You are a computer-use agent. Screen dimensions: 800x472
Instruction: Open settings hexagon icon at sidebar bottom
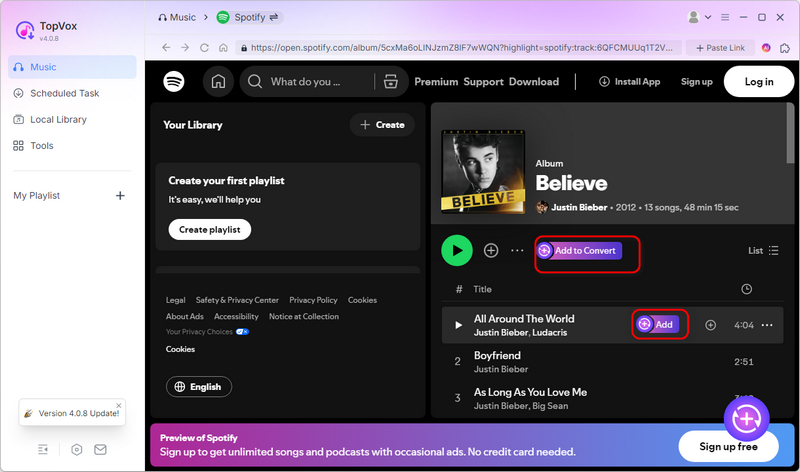pos(77,450)
